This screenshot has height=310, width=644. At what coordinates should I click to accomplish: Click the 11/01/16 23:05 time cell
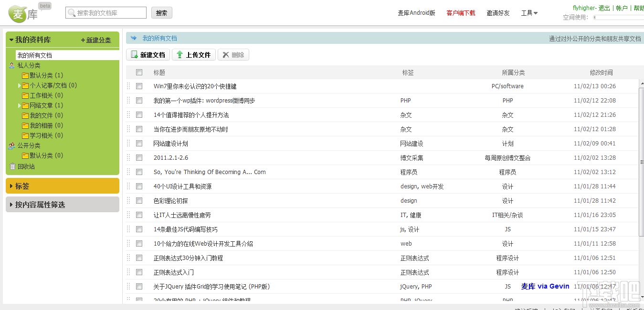pos(594,215)
